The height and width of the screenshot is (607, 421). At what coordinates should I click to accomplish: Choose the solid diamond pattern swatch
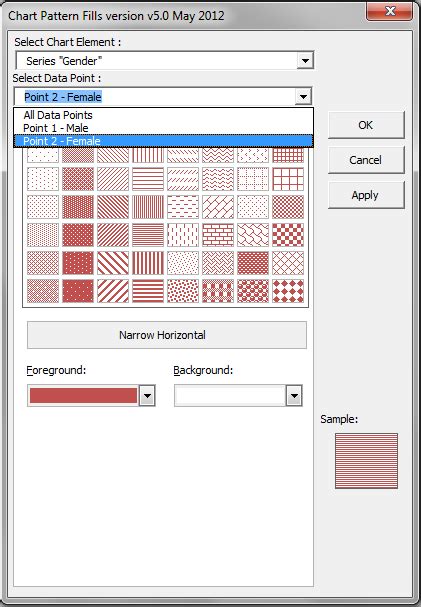[x=288, y=291]
